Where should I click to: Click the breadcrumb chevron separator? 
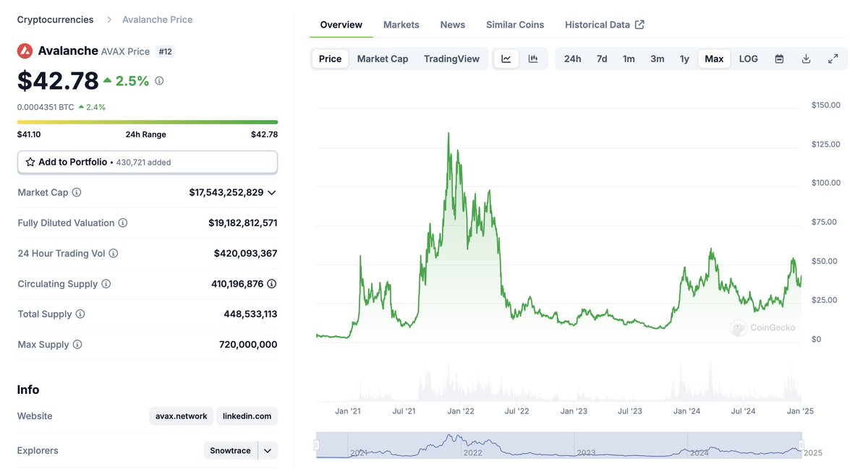[109, 20]
